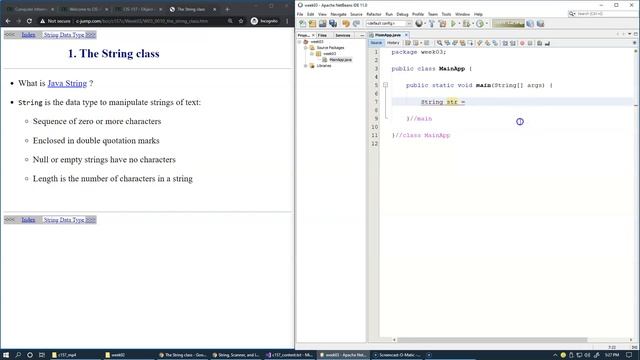The image size is (640, 360).
Task: Click the NetBeans Search box
Action: (x=601, y=14)
